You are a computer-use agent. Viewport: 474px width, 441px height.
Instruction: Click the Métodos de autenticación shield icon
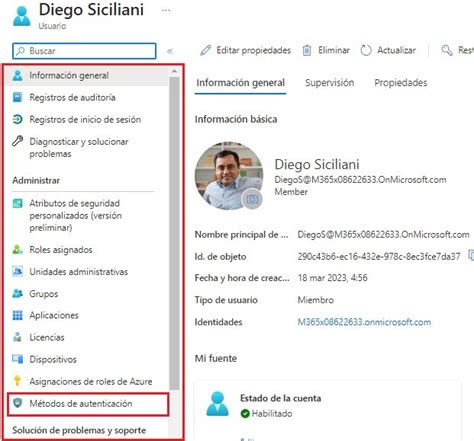(17, 403)
